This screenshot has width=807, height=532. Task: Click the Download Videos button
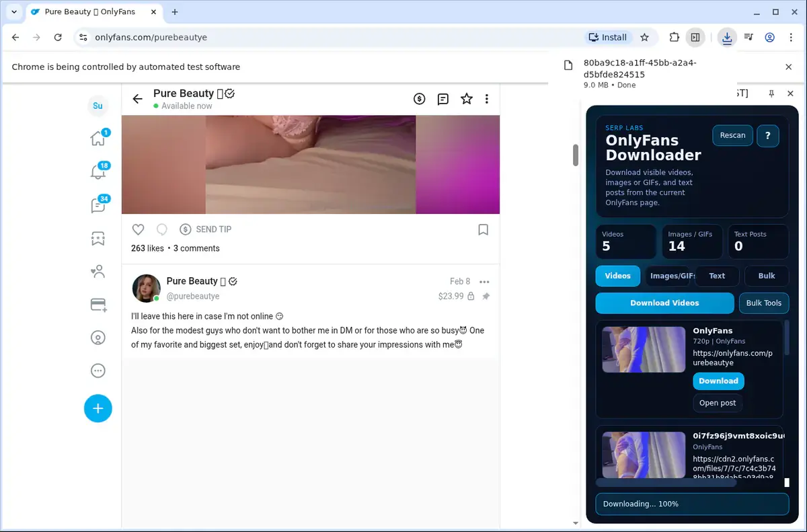click(664, 303)
